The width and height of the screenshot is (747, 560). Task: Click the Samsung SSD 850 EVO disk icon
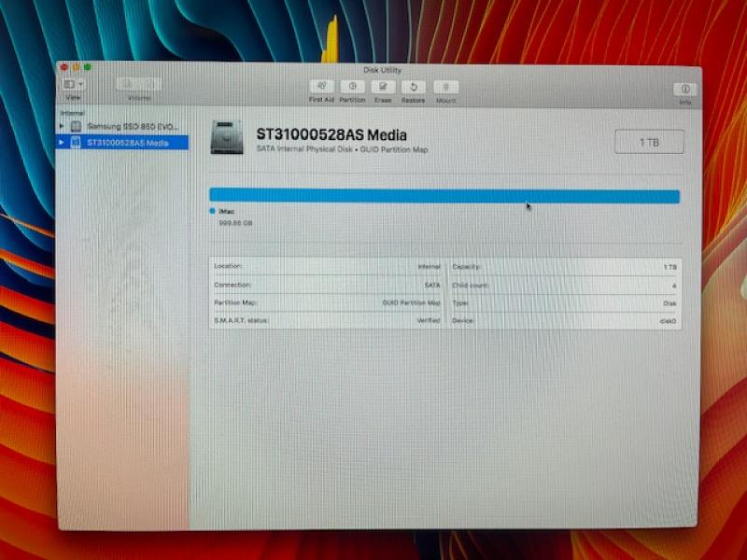coord(76,126)
